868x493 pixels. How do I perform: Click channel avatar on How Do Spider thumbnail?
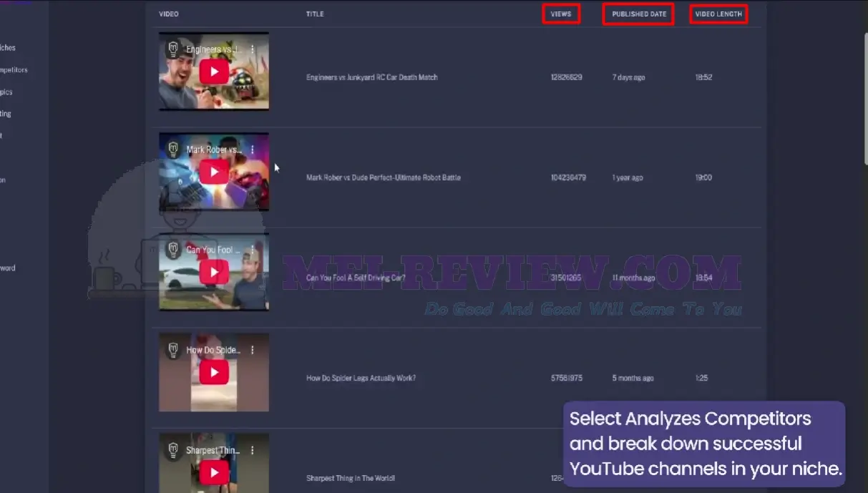172,350
